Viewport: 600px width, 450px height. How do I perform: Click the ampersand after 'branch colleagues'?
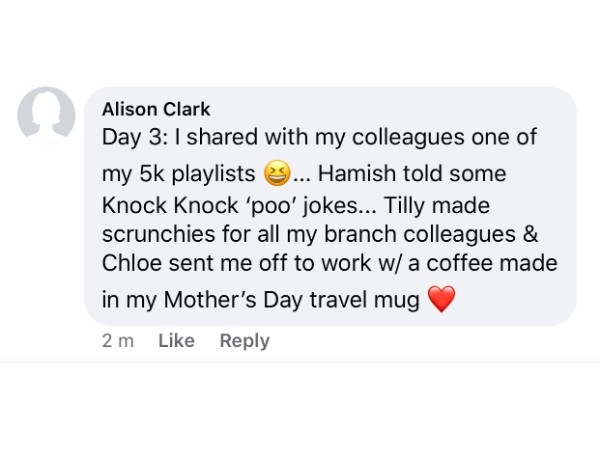coord(530,234)
